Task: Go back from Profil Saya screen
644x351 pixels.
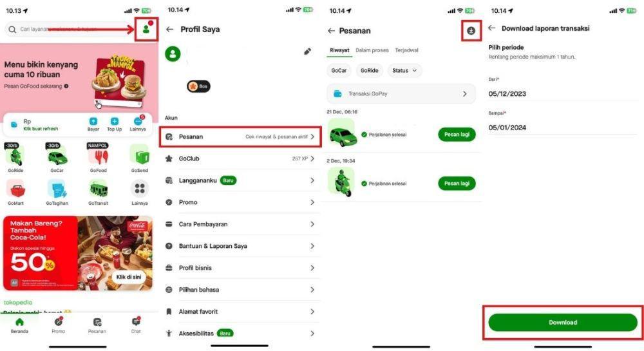Action: [x=169, y=30]
